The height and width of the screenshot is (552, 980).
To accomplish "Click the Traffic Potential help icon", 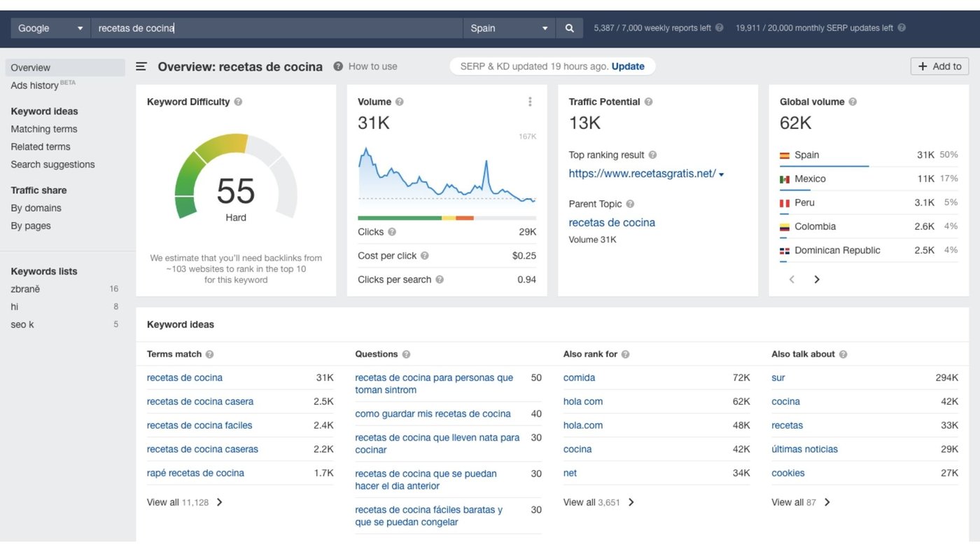I will pos(648,102).
